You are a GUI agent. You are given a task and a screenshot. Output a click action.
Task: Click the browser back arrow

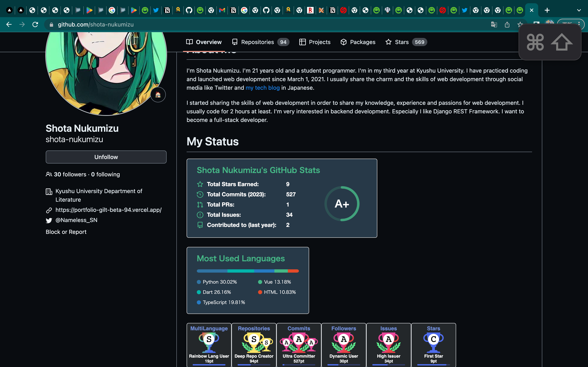pyautogui.click(x=9, y=24)
